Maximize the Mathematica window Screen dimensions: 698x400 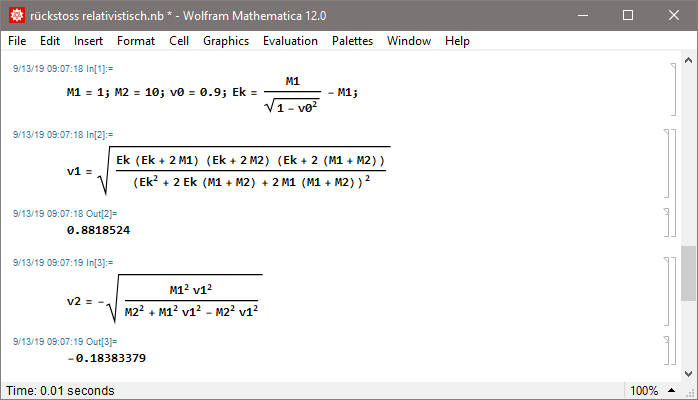tap(627, 16)
